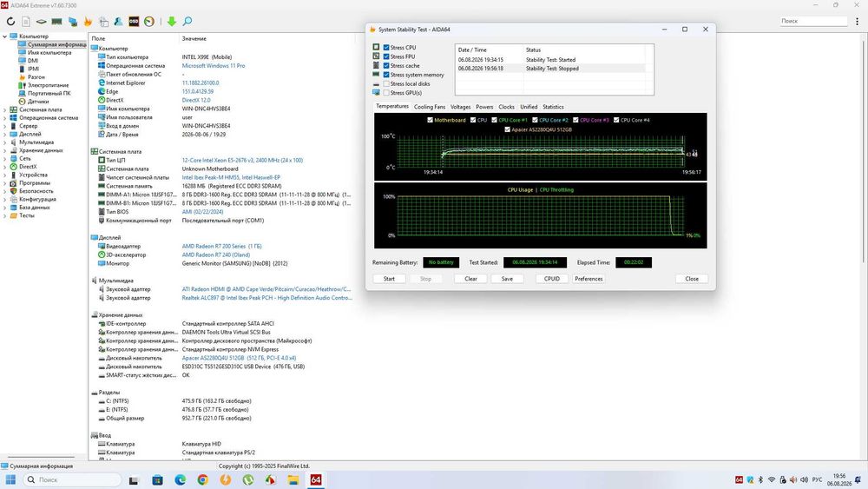Click the memory module icon in the toolbar
868x489 pixels.
(56, 22)
